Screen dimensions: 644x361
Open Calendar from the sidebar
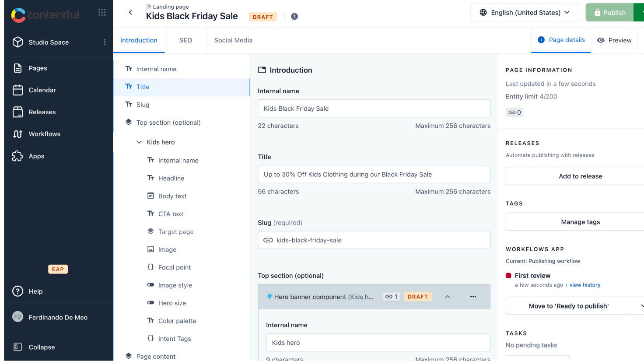(42, 90)
